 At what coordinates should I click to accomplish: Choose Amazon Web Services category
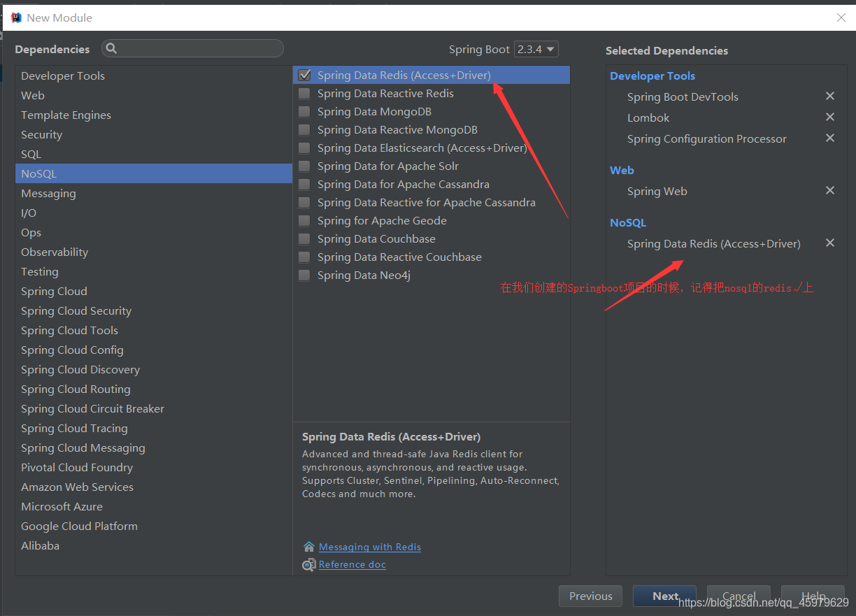pyautogui.click(x=154, y=487)
